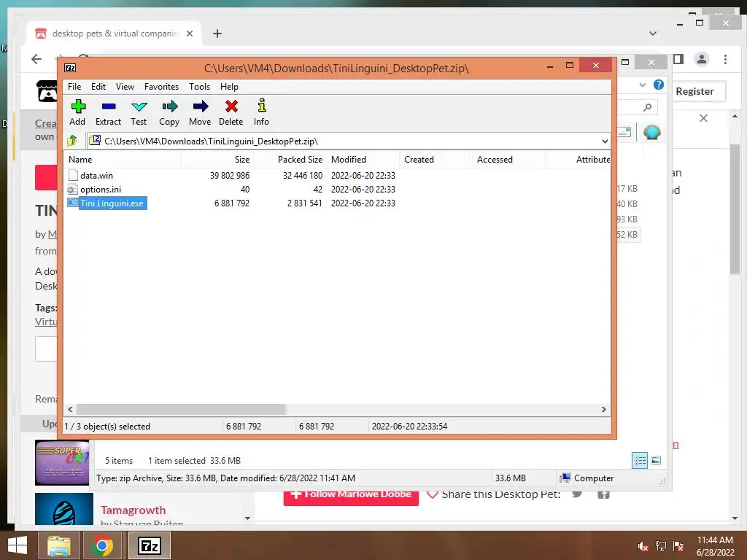
Task: Expand Chrome's tab search chevron
Action: point(653,34)
